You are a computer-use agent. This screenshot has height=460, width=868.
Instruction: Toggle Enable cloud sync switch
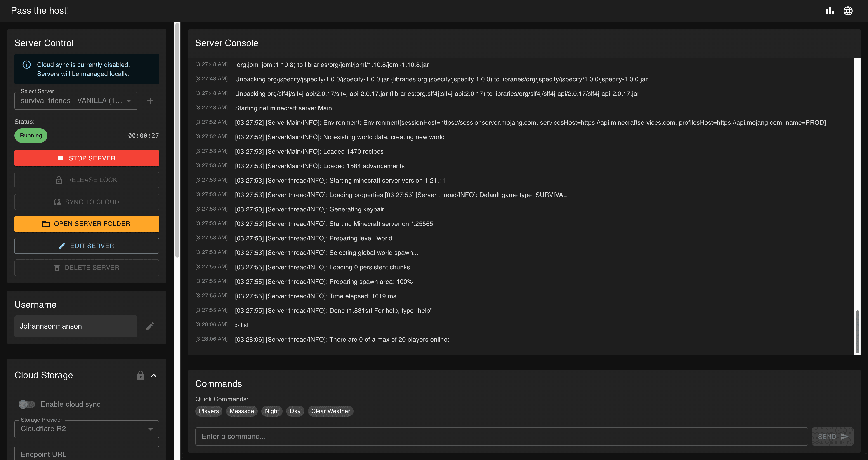point(27,404)
